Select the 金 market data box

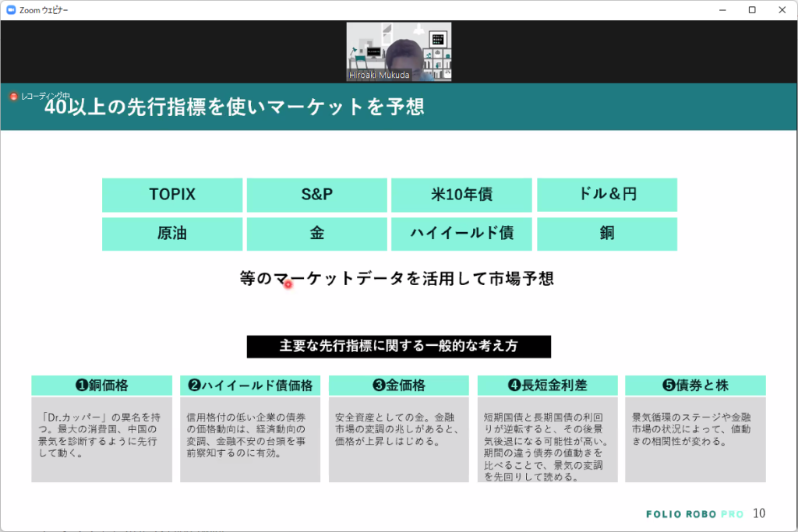click(316, 234)
